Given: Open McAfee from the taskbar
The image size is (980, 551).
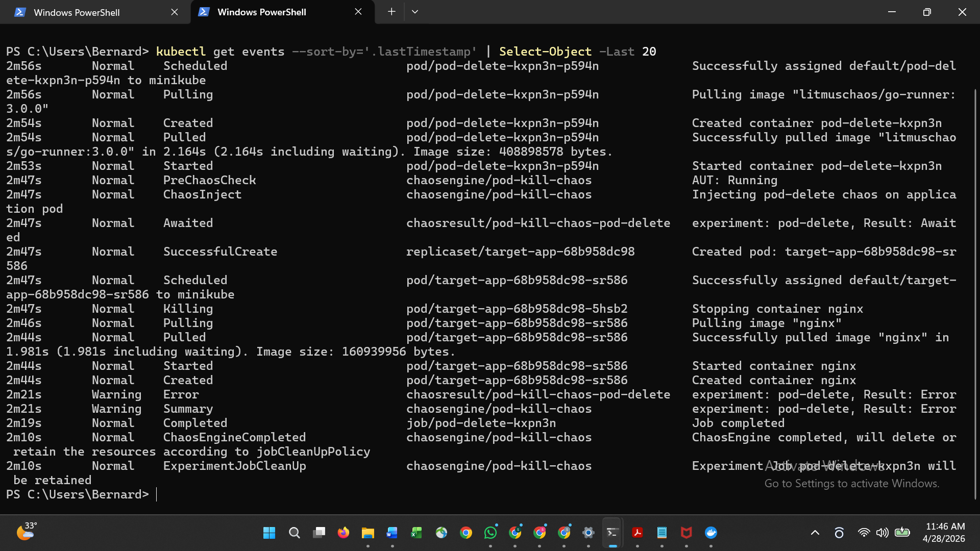Looking at the screenshot, I should pyautogui.click(x=687, y=533).
